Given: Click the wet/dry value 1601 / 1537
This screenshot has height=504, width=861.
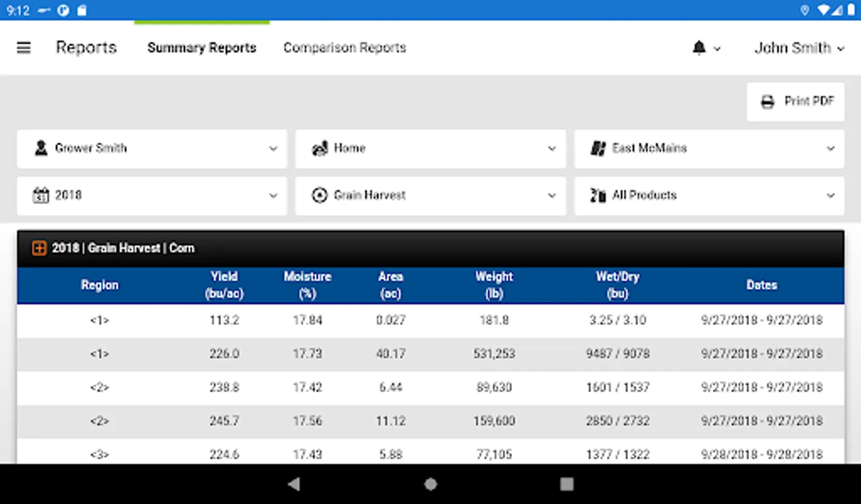Looking at the screenshot, I should [x=618, y=388].
